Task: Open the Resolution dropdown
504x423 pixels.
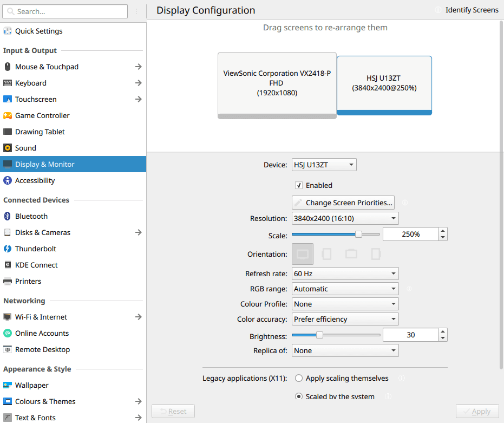Action: click(x=345, y=218)
